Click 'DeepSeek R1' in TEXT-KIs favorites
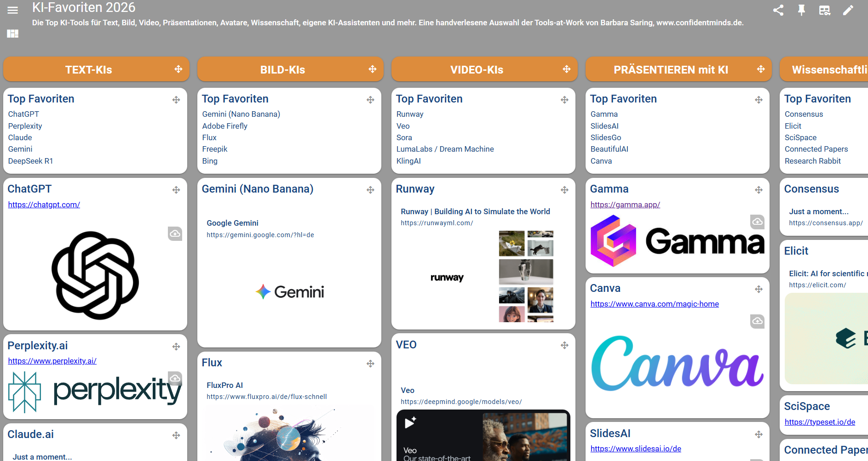Viewport: 868px width, 461px height. click(30, 161)
